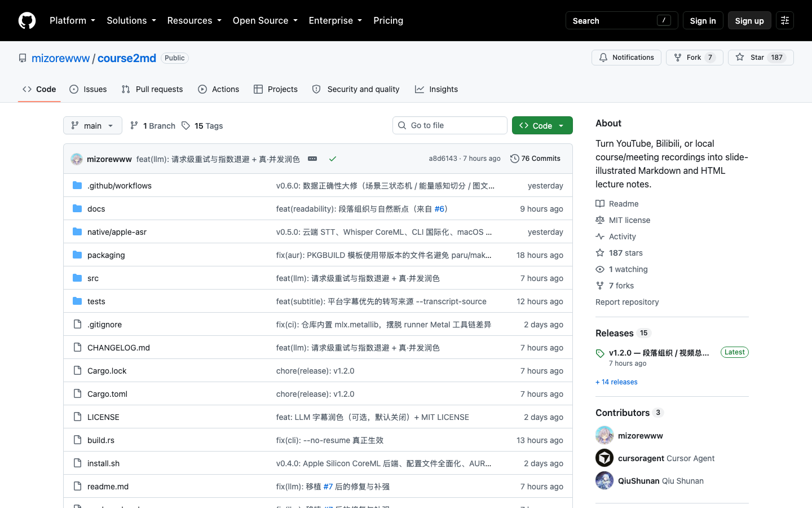Open the Enterprise dropdown menu
812x508 pixels.
336,20
